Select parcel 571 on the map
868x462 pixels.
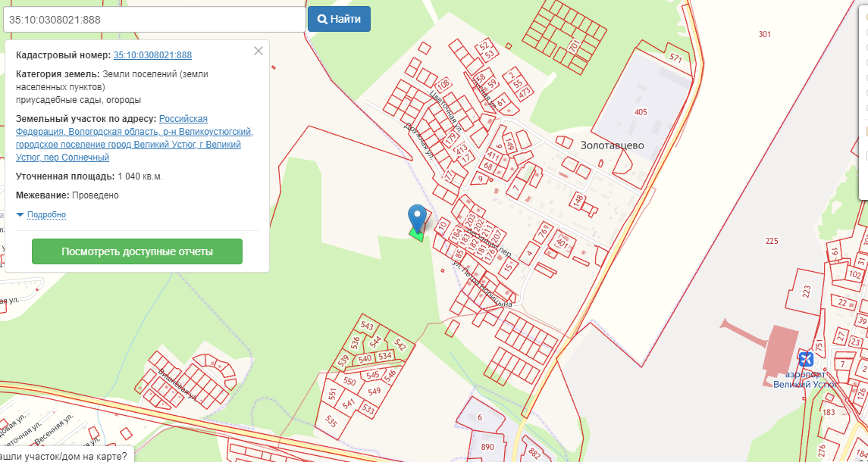point(675,58)
